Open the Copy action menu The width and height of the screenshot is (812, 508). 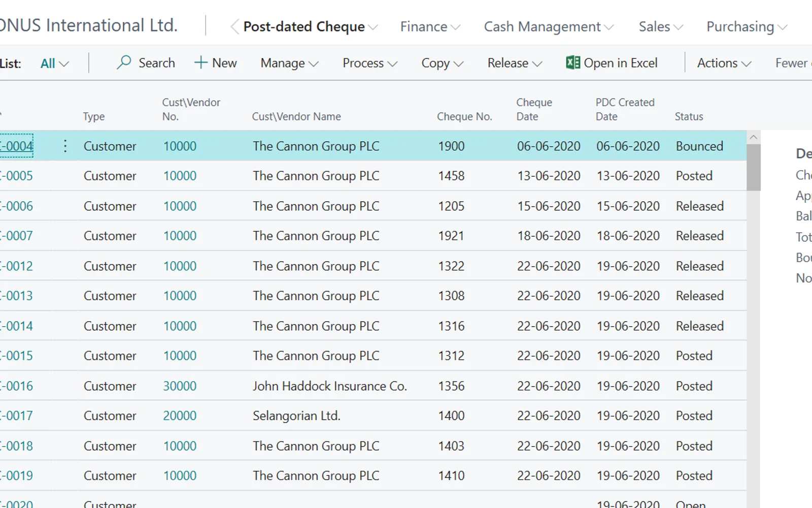click(x=443, y=63)
